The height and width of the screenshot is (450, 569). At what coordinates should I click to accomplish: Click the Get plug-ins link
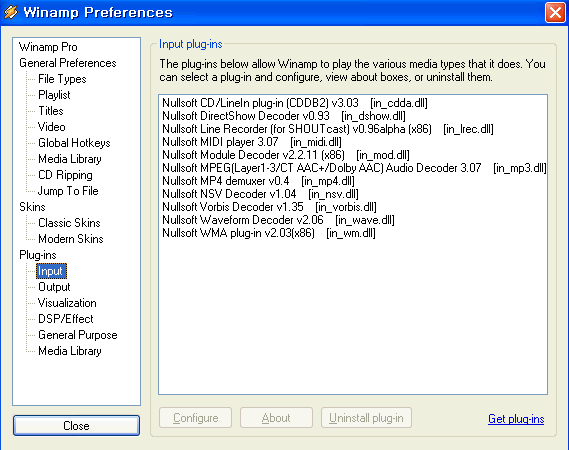pos(516,419)
